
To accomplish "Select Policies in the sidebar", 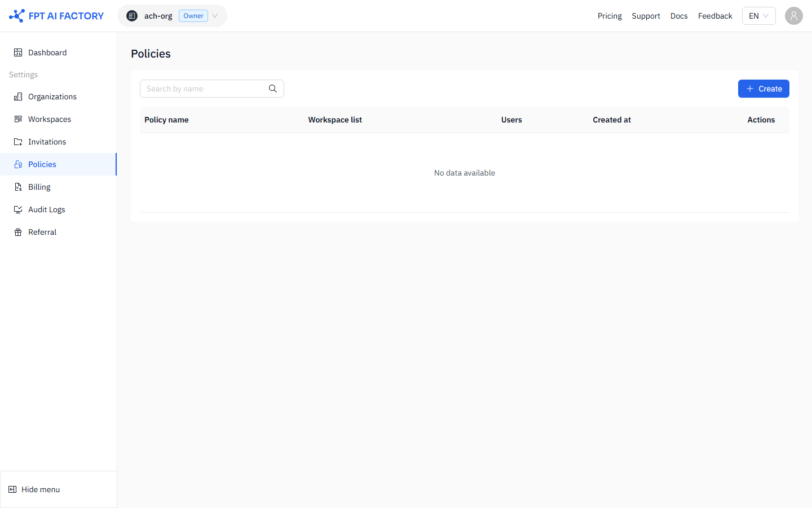I will (59, 164).
